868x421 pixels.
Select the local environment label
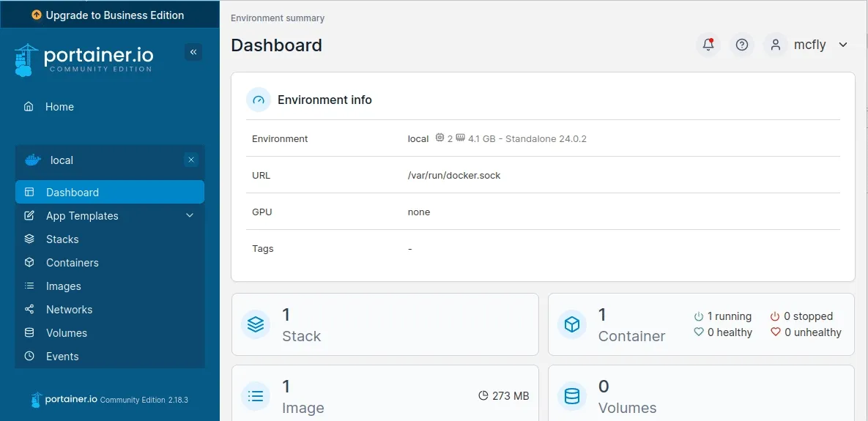pyautogui.click(x=62, y=160)
